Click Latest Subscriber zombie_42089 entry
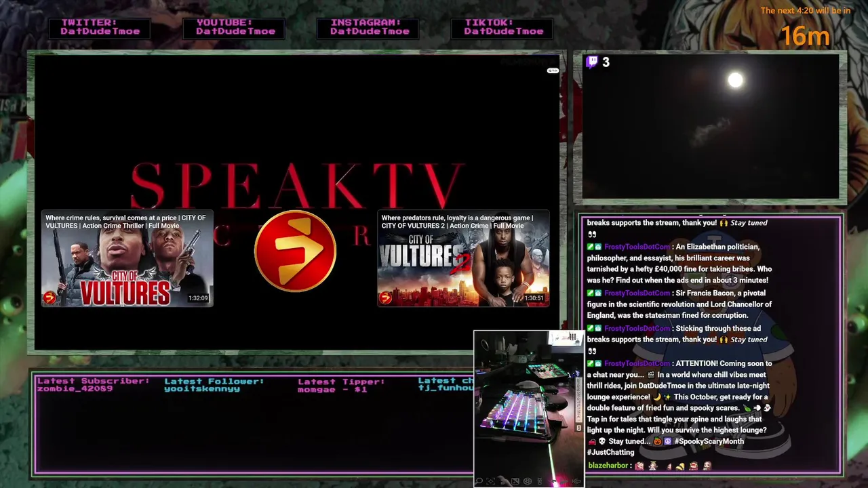Image resolution: width=868 pixels, height=488 pixels. 93,385
